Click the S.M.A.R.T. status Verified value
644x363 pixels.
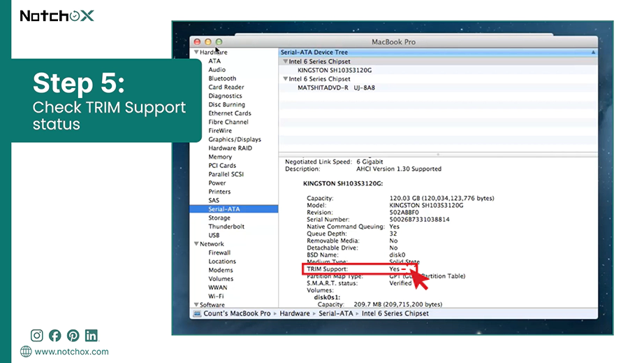point(400,283)
